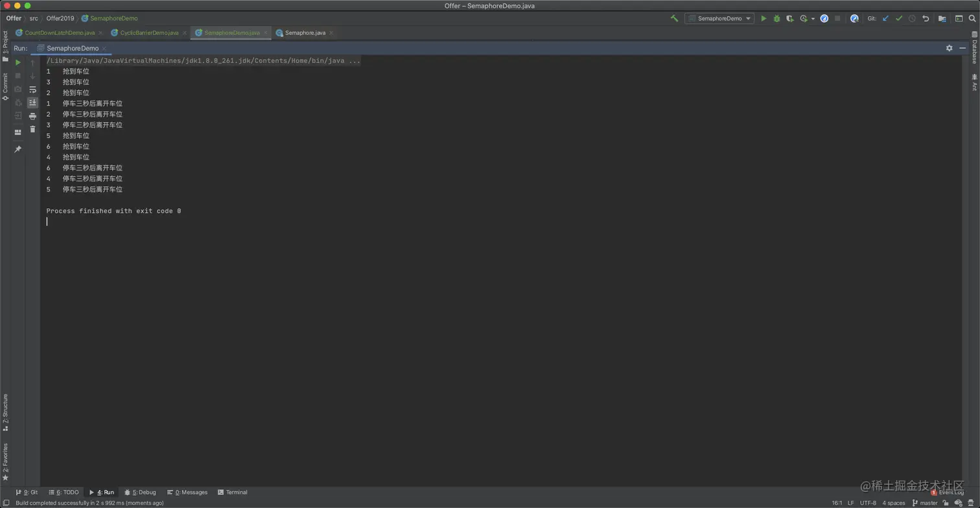The height and width of the screenshot is (508, 980).
Task: Open the Structure tool window
Action: point(5,413)
